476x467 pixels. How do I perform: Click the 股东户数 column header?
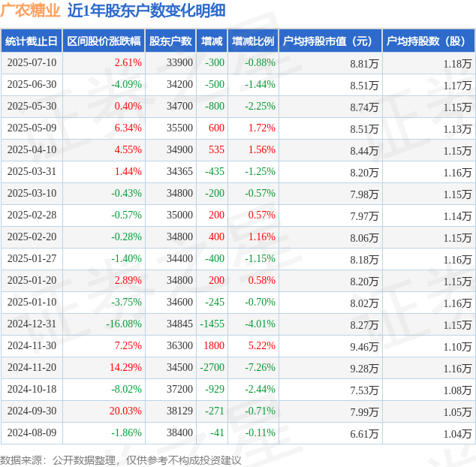click(x=170, y=41)
